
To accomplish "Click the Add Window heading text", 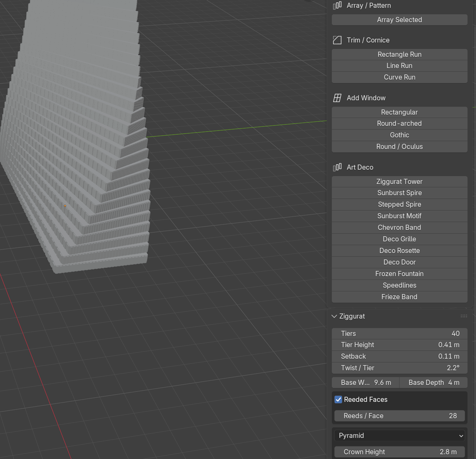I will (366, 98).
